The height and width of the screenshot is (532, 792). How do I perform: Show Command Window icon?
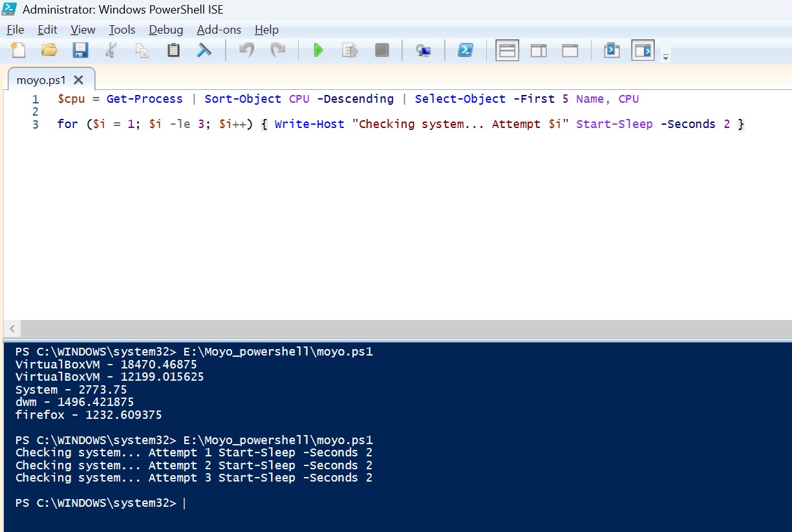612,50
